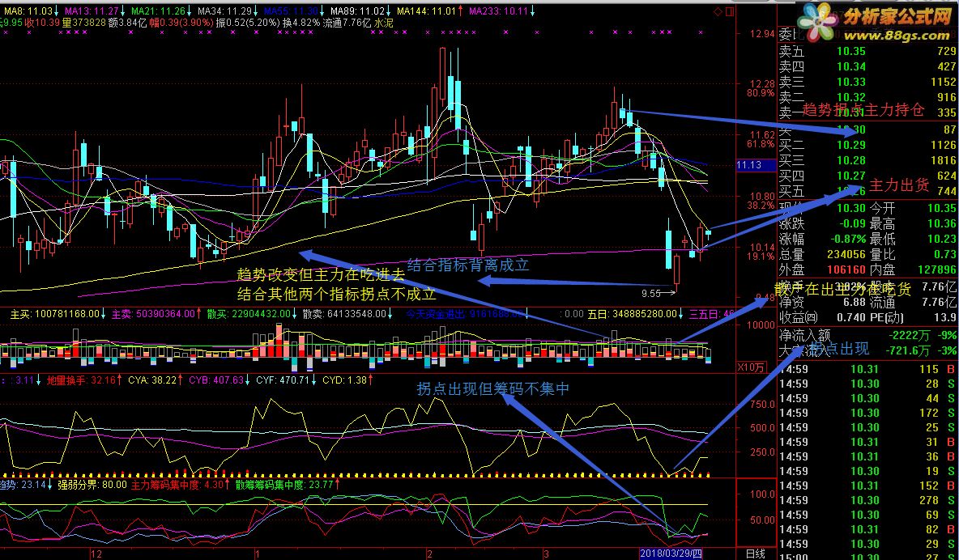This screenshot has height=560, width=959.
Task: Click the 流通7.76亿 value in the top info line
Action: (347, 23)
